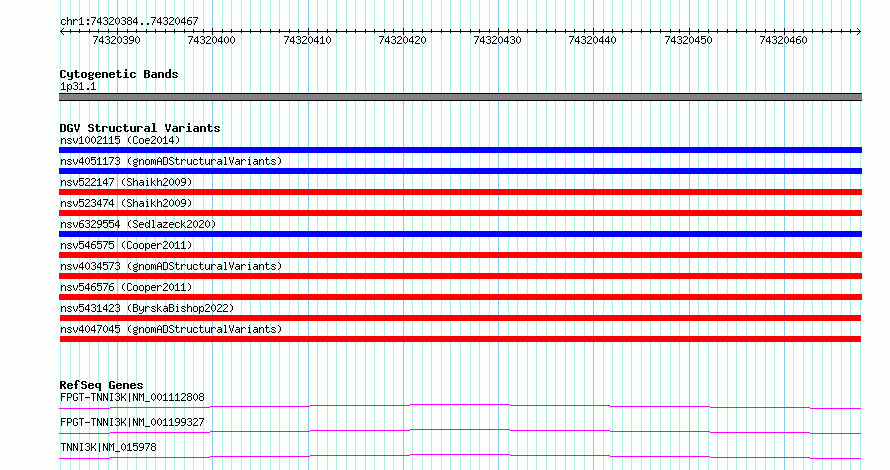The image size is (890, 470).
Task: Click the magenta intron line of NM_001199327
Action: point(460,430)
